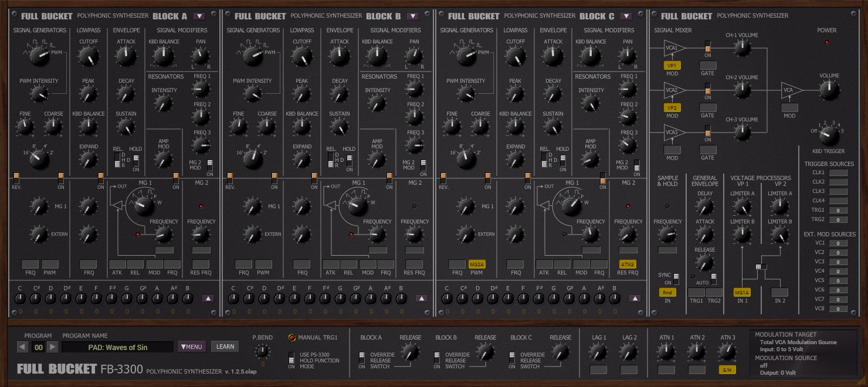Collapse Block A note tuning panel arrow
Screen dimensions: 868x387
pyautogui.click(x=208, y=298)
